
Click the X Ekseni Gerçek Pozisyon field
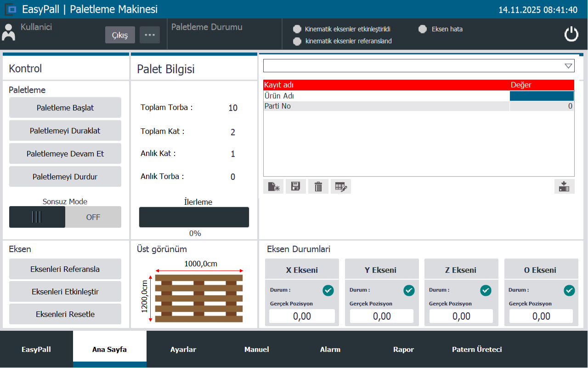point(302,316)
